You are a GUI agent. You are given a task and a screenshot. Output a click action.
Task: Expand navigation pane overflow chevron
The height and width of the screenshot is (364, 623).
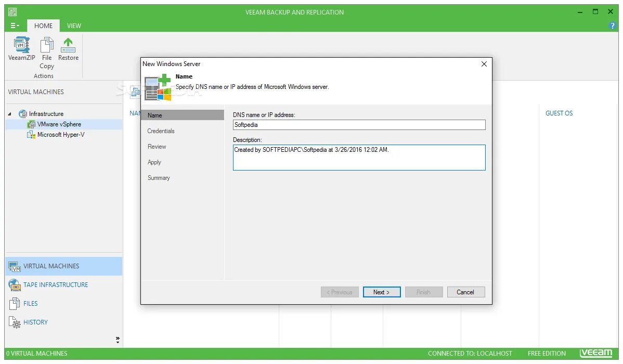click(x=118, y=340)
